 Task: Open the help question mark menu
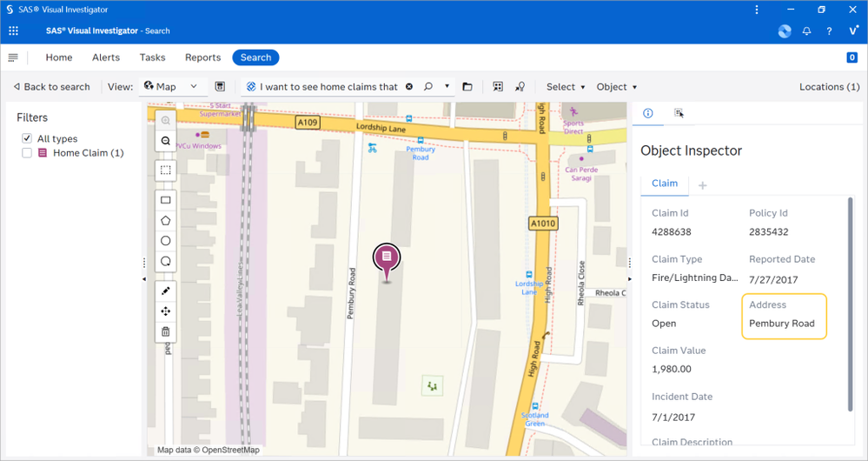(829, 31)
